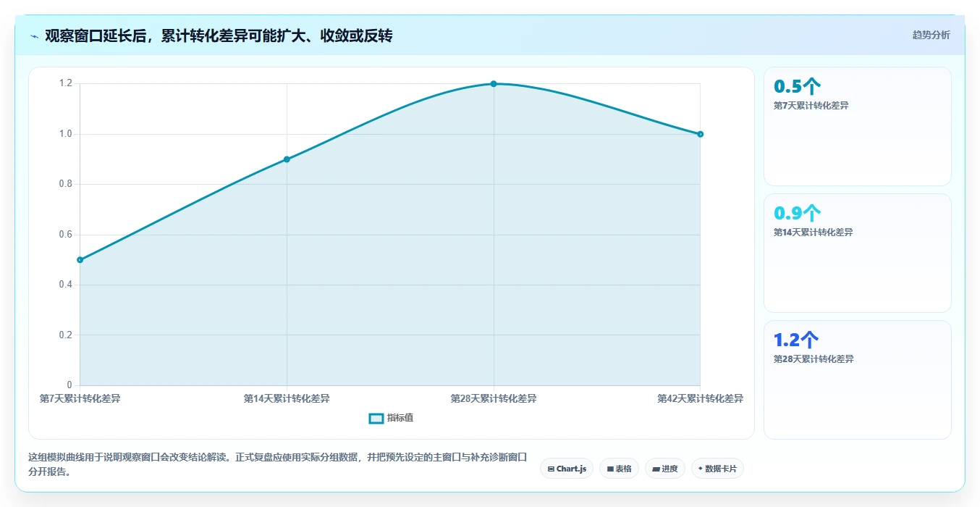
Task: Click card caption 第14天累计转化差异 under 0.9个
Action: 814,232
